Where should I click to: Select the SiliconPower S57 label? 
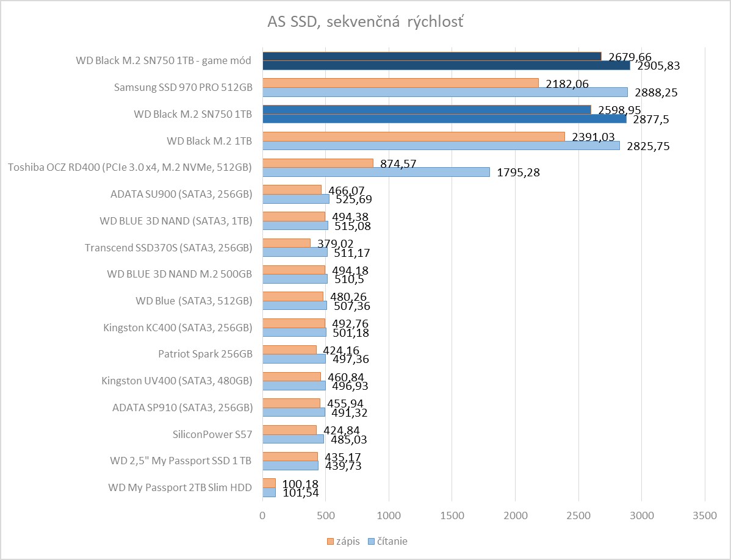(x=212, y=434)
